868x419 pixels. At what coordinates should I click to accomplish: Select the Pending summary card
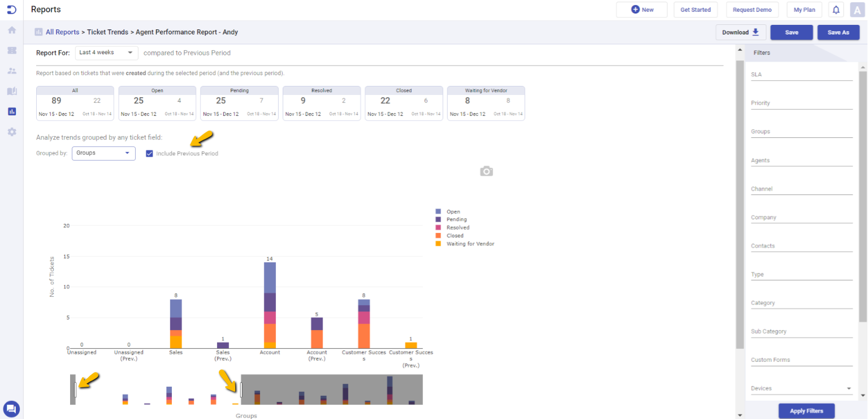pyautogui.click(x=239, y=103)
